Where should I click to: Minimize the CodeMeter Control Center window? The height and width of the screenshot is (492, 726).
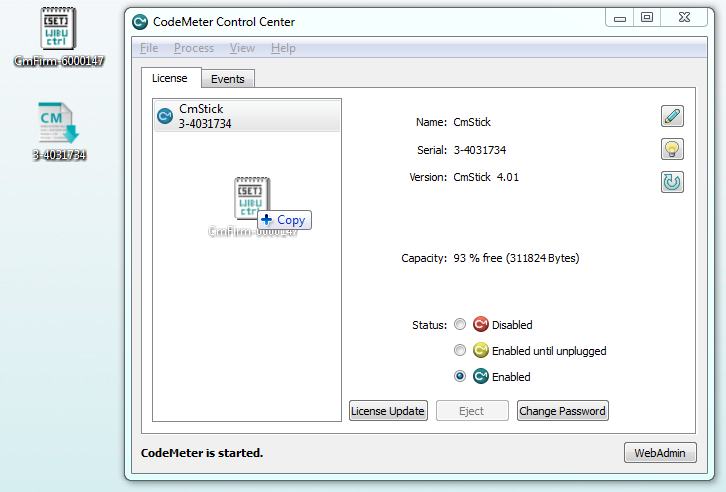pyautogui.click(x=620, y=18)
